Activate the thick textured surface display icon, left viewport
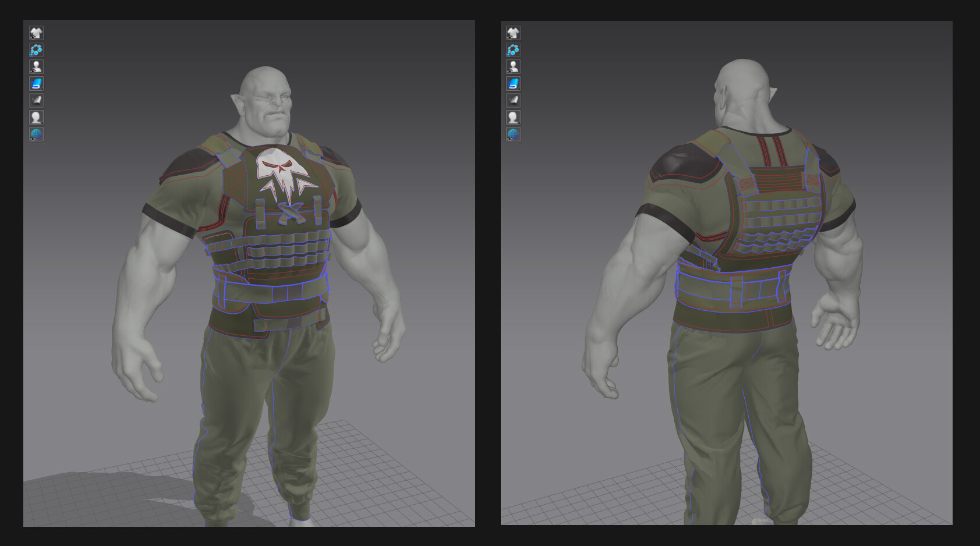 click(x=36, y=83)
